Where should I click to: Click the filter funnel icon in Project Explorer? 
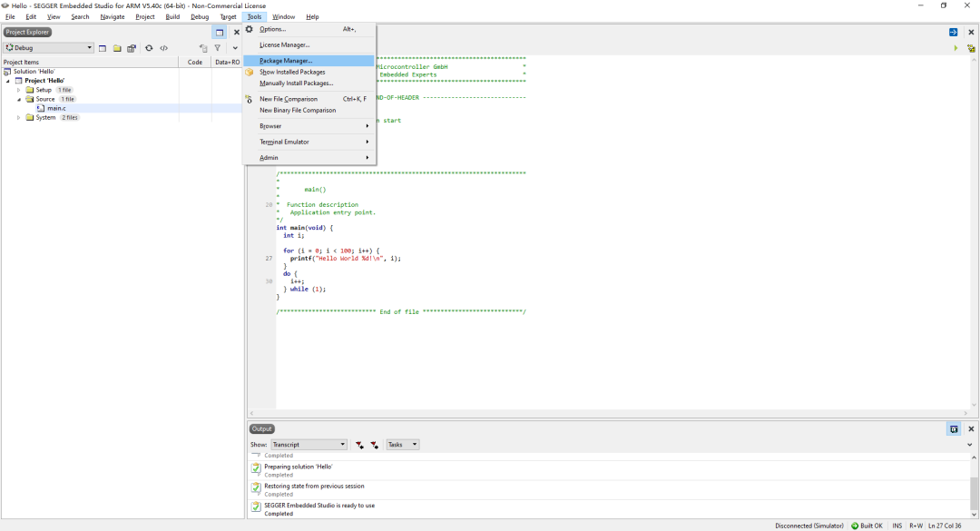(x=218, y=48)
